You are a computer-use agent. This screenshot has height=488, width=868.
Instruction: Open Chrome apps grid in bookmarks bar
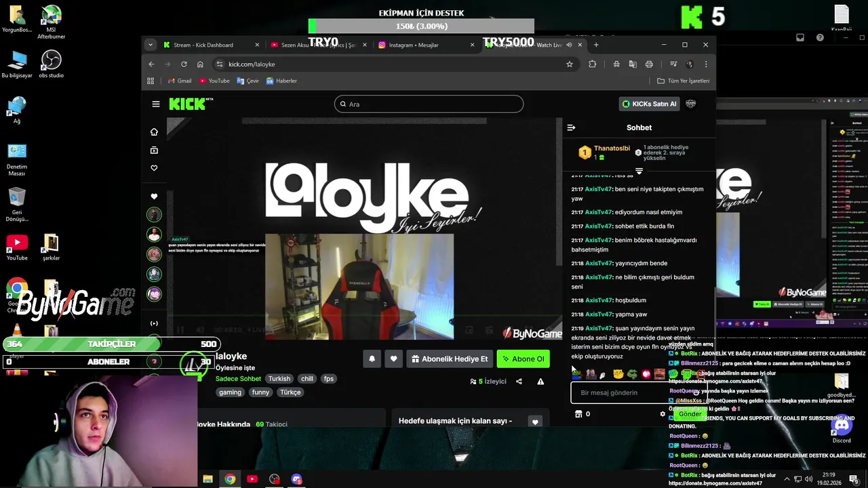click(151, 81)
